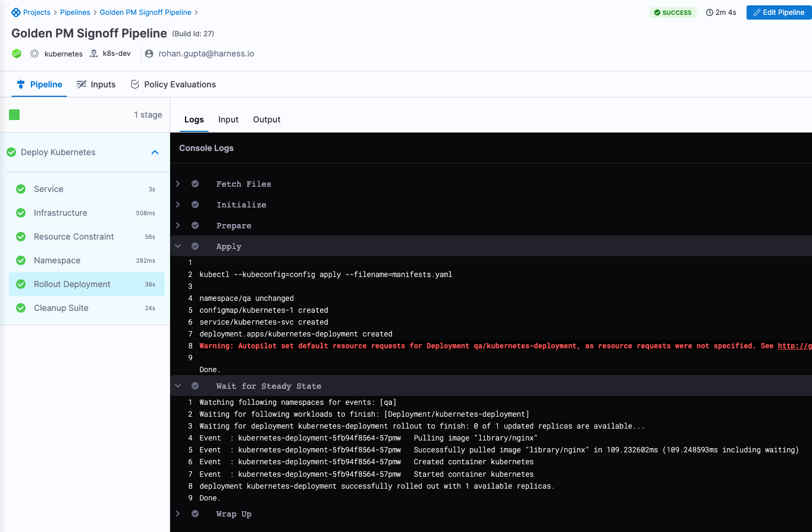Screen dimensions: 812x532
Task: Click the Edit Pipeline button
Action: point(779,12)
